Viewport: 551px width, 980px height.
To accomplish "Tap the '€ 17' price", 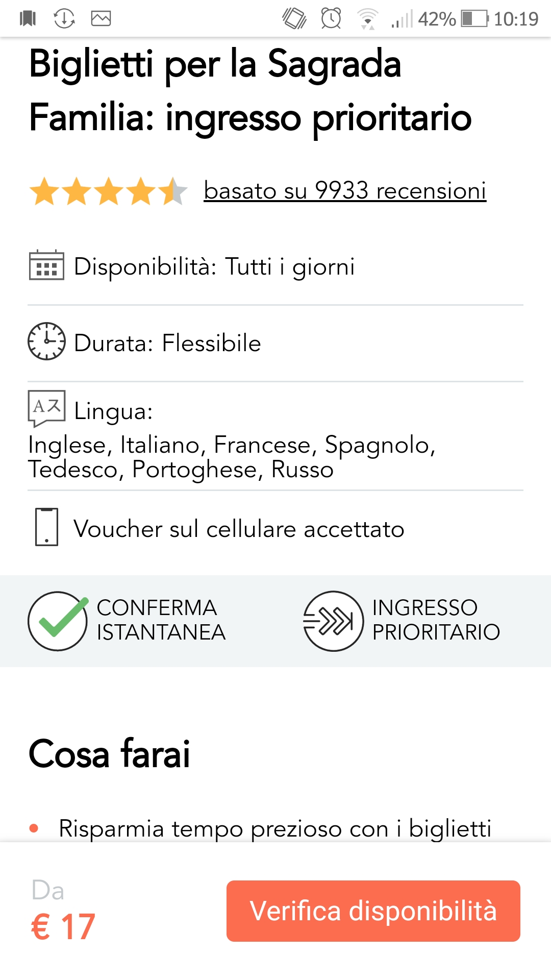I will click(x=63, y=926).
